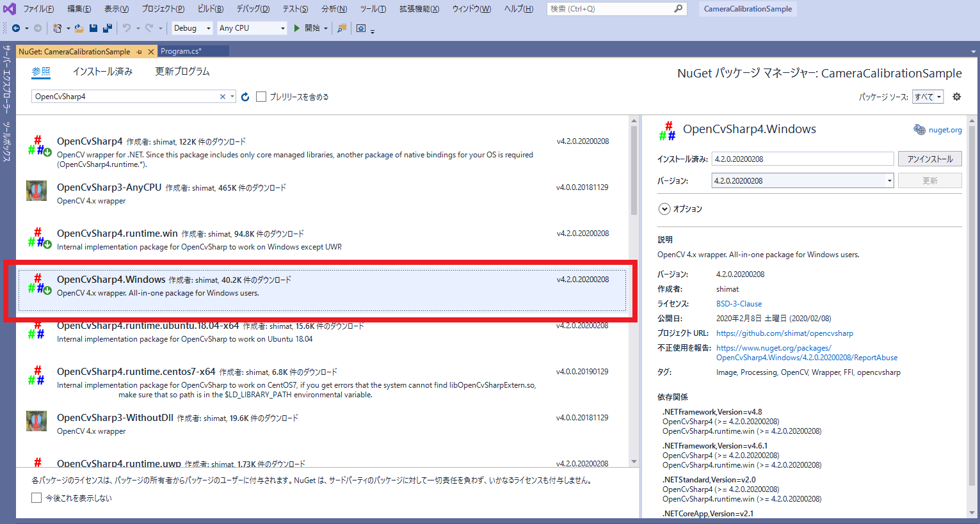Close the NuGet CameraCalibrationSample tab
Screen dimensions: 980x524
pyautogui.click(x=151, y=52)
